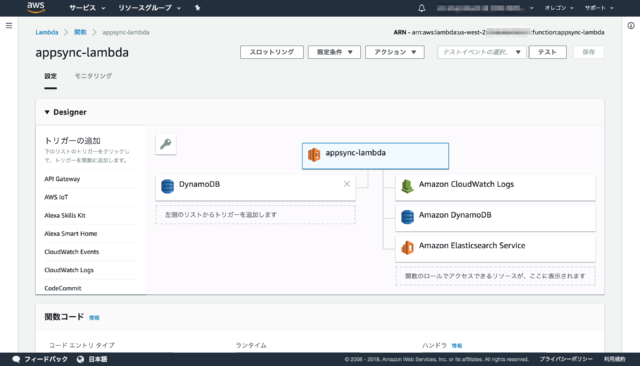
Task: Go to Lambda breadcrumb link
Action: click(47, 32)
